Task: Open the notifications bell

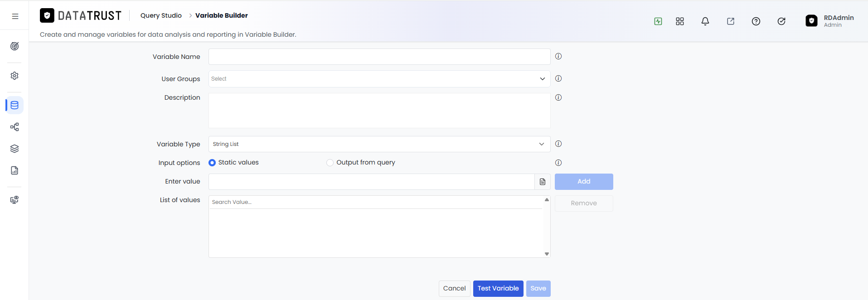Action: point(705,21)
